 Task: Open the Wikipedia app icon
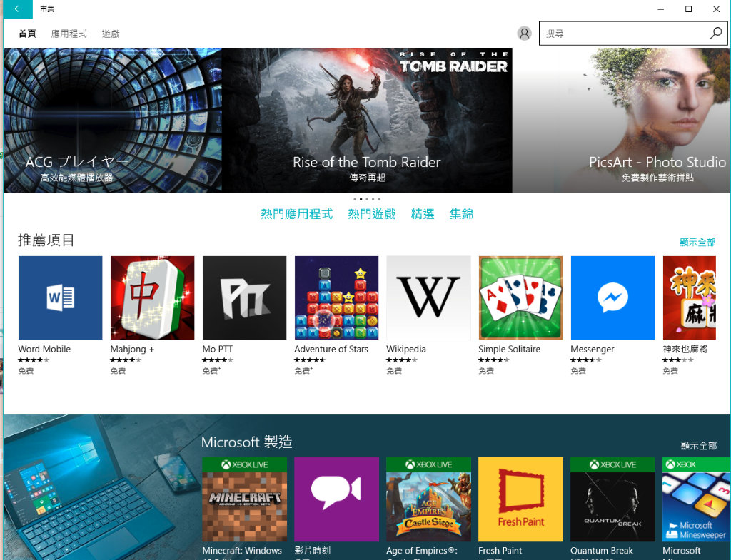(428, 297)
